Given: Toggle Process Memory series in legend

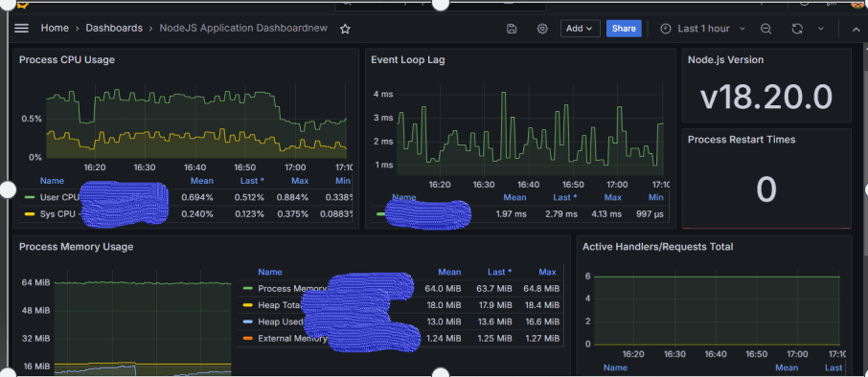Looking at the screenshot, I should point(292,289).
